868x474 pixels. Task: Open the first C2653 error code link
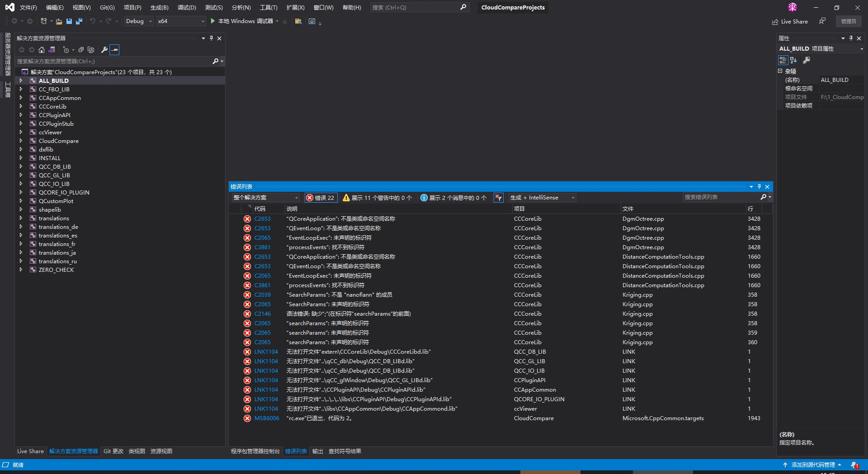(x=262, y=219)
